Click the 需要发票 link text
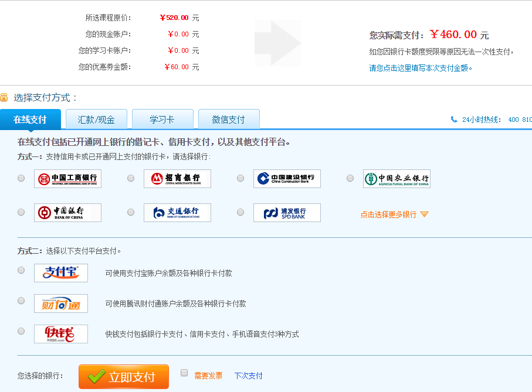 point(208,376)
